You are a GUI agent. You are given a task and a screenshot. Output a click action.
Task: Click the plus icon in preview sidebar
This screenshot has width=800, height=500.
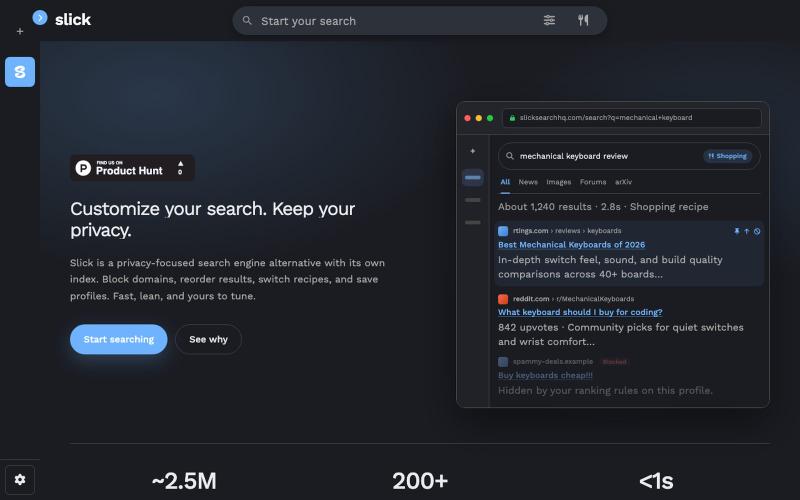tap(472, 151)
